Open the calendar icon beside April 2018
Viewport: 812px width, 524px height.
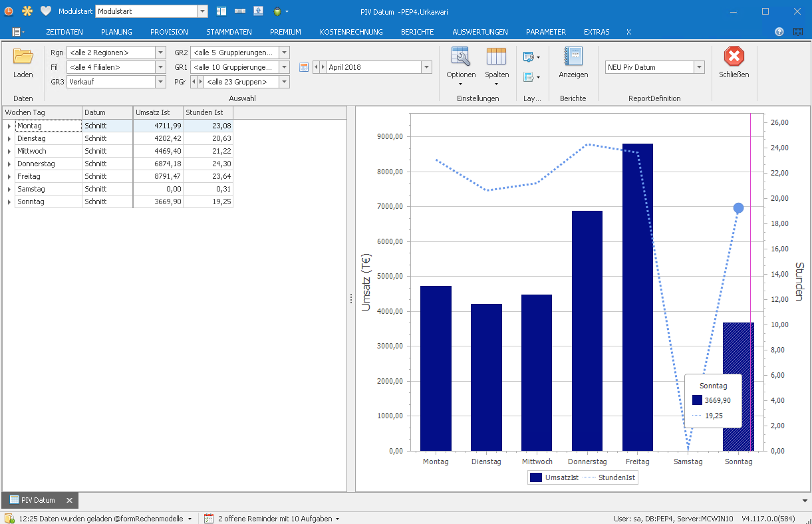(x=304, y=67)
